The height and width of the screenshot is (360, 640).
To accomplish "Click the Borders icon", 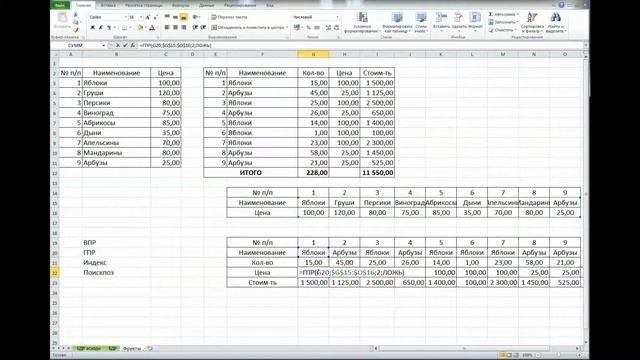I will [124, 27].
